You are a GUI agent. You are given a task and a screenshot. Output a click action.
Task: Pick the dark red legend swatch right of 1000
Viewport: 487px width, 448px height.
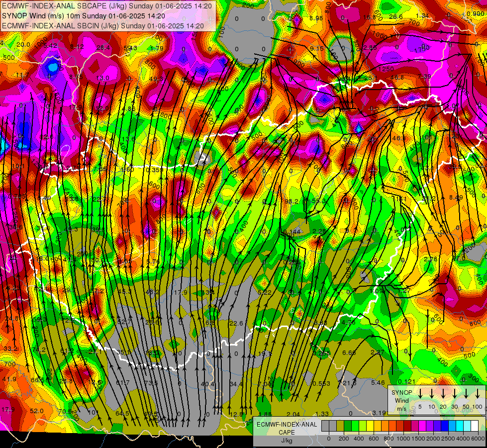407,426
